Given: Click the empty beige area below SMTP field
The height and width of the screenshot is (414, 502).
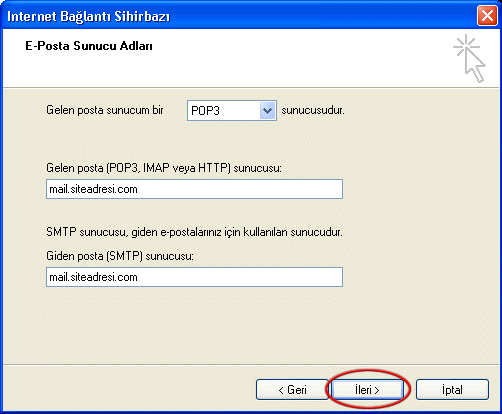Looking at the screenshot, I should pyautogui.click(x=194, y=325).
